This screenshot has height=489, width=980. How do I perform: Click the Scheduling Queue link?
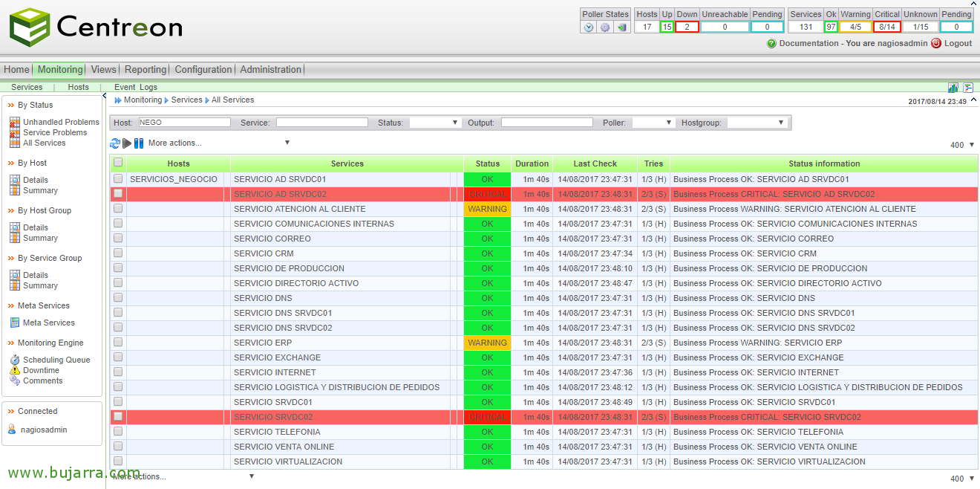(x=56, y=360)
